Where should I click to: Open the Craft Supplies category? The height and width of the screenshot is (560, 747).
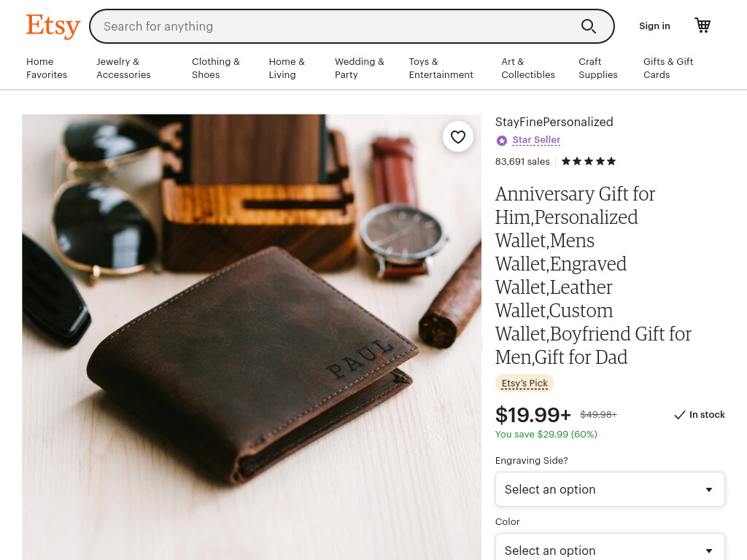pyautogui.click(x=598, y=68)
